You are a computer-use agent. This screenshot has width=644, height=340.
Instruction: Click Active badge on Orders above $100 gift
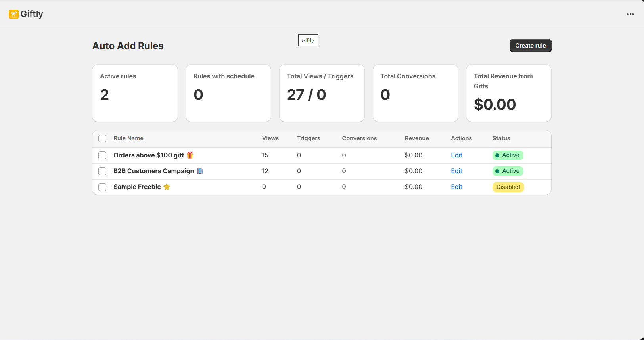[508, 155]
